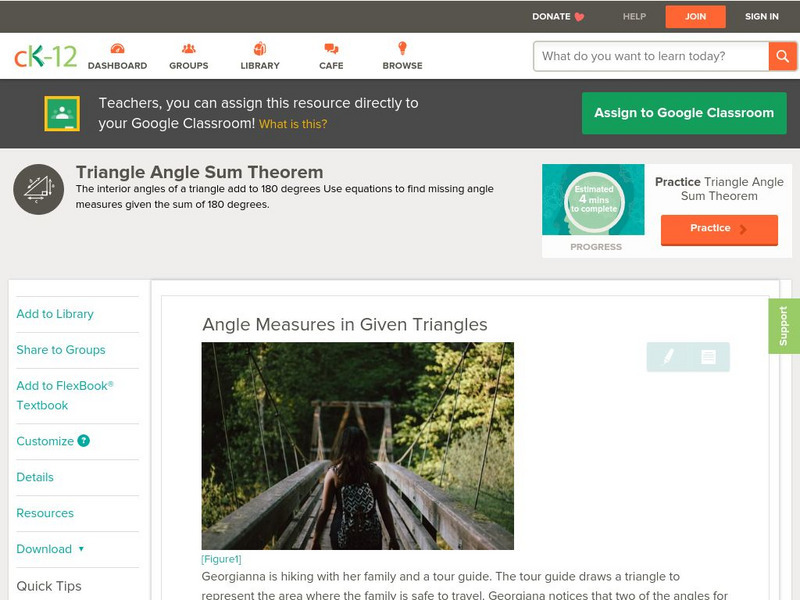Viewport: 800px width, 600px height.
Task: Open the Library backpack icon
Action: point(260,48)
